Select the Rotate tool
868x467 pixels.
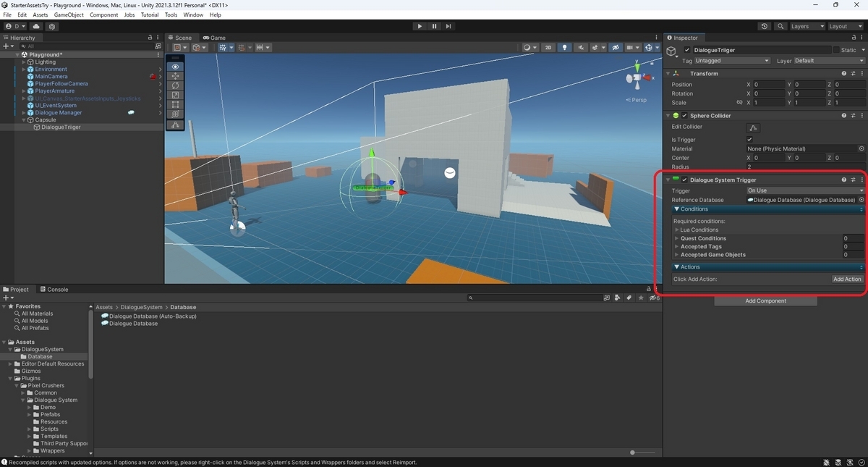coord(174,85)
